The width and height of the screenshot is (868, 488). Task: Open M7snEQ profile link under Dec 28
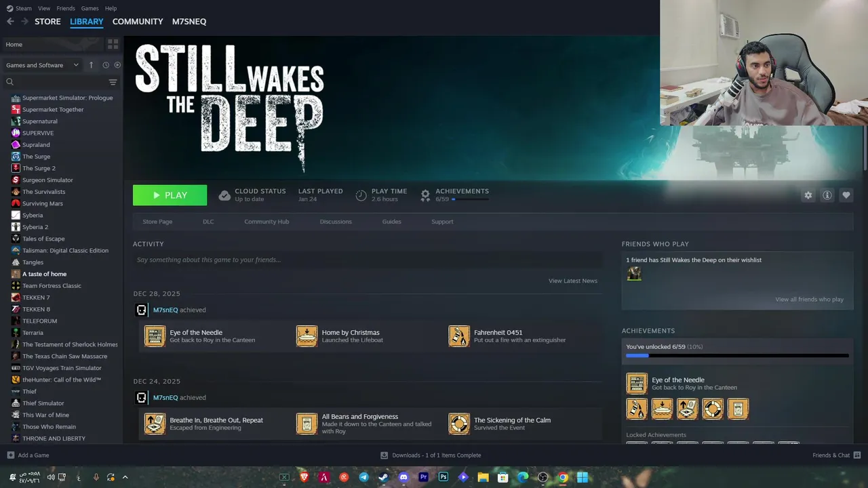coord(165,310)
